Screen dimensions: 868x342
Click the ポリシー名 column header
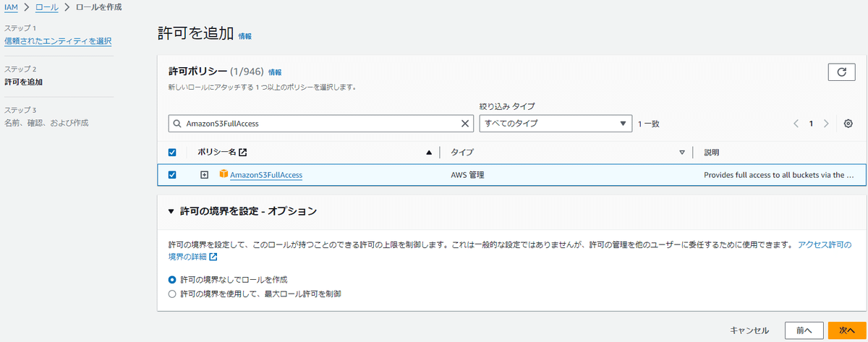point(216,153)
